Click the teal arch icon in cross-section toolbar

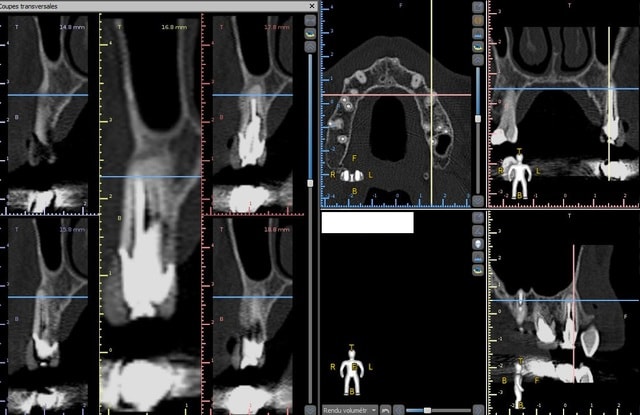pyautogui.click(x=311, y=32)
